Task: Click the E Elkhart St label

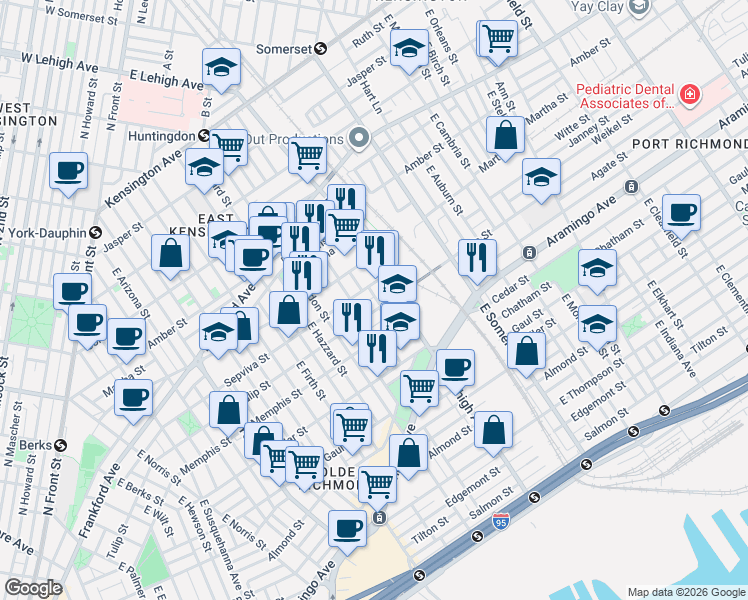Action: pyautogui.click(x=665, y=305)
